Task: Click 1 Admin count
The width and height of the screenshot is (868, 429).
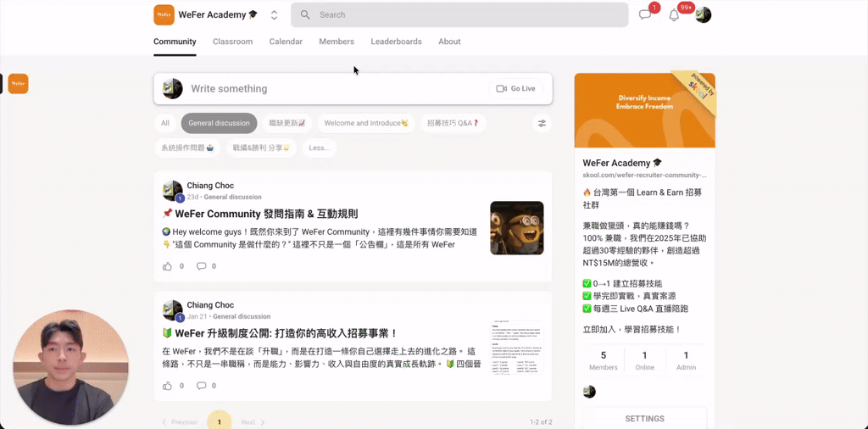Action: pyautogui.click(x=686, y=360)
